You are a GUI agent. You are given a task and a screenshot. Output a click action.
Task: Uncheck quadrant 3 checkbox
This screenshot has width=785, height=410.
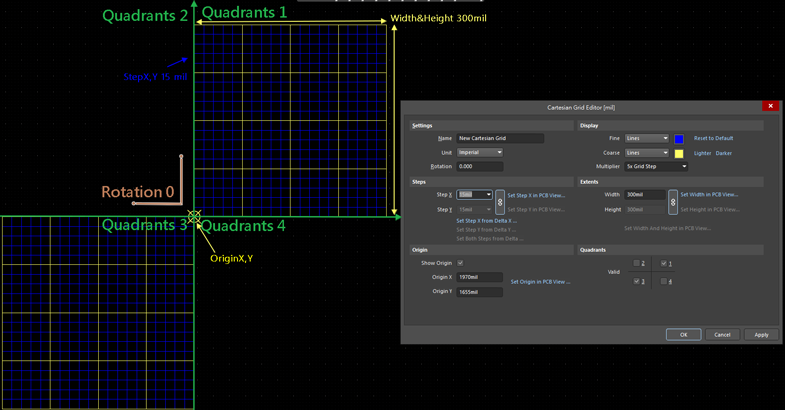point(637,282)
